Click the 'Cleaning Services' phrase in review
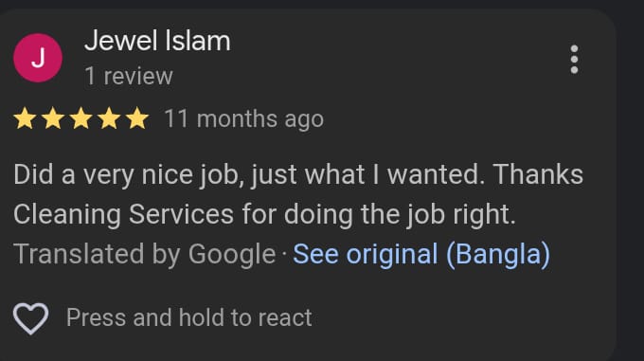The width and height of the screenshot is (644, 361). click(124, 214)
